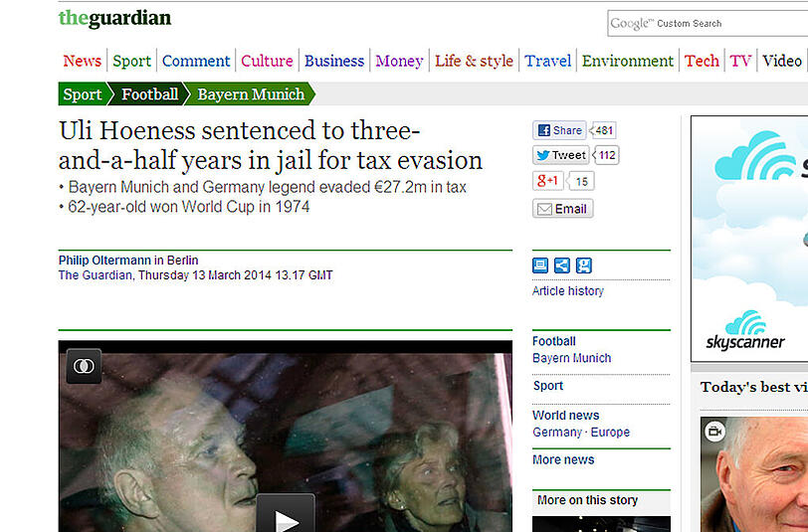Click the Email envelope button
The image size is (808, 532).
[x=562, y=209]
